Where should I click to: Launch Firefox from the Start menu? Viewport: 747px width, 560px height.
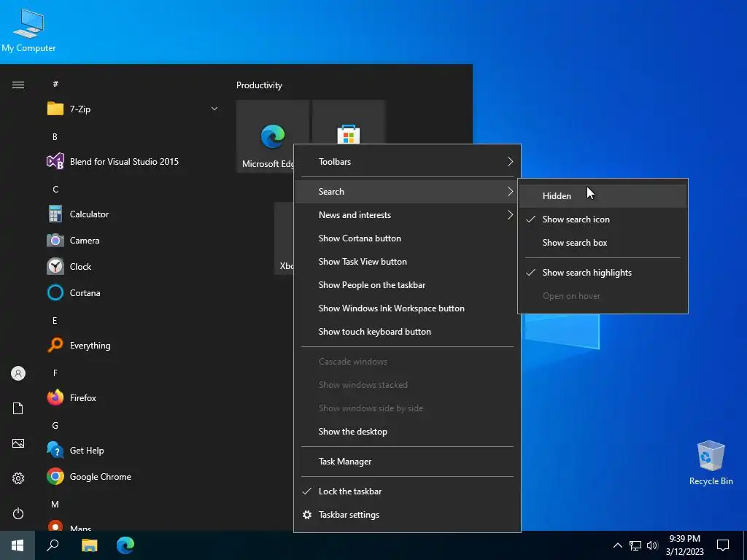133,397
